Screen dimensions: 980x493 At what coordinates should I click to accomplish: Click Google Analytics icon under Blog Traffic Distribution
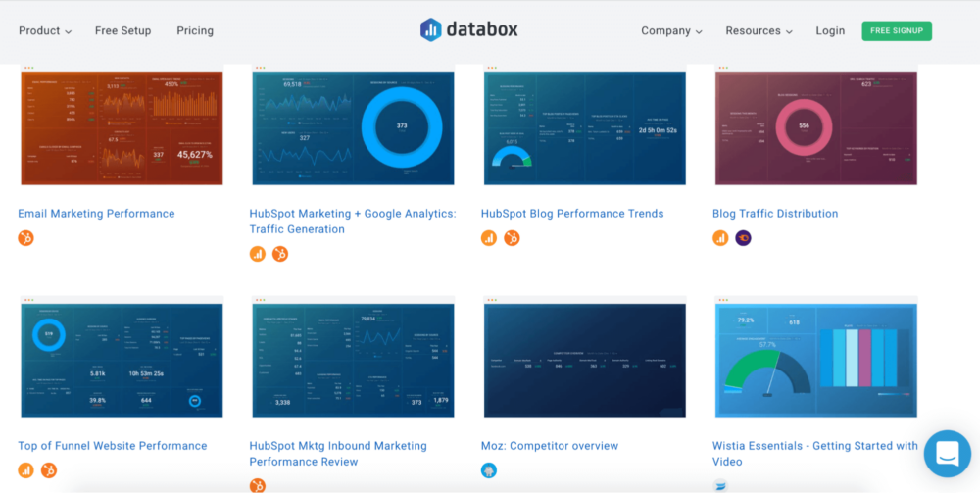click(x=720, y=238)
